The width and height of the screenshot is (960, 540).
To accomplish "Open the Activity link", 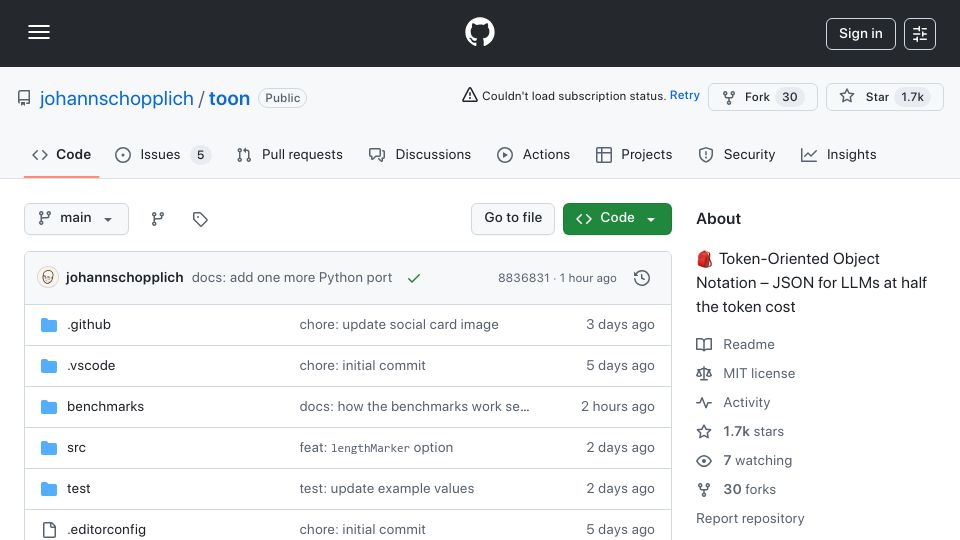I will [746, 402].
